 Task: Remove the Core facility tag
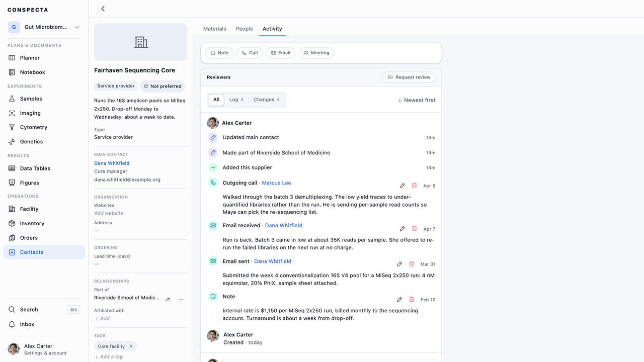coord(131,346)
